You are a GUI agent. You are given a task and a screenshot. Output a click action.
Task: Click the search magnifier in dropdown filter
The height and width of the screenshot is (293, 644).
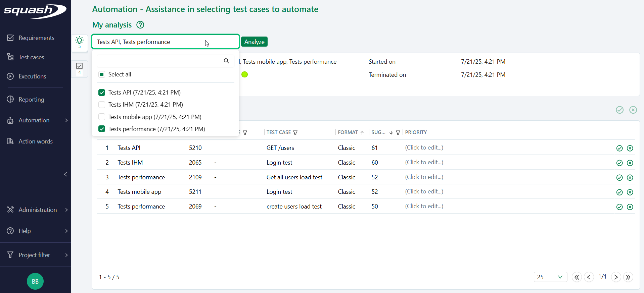(x=227, y=61)
